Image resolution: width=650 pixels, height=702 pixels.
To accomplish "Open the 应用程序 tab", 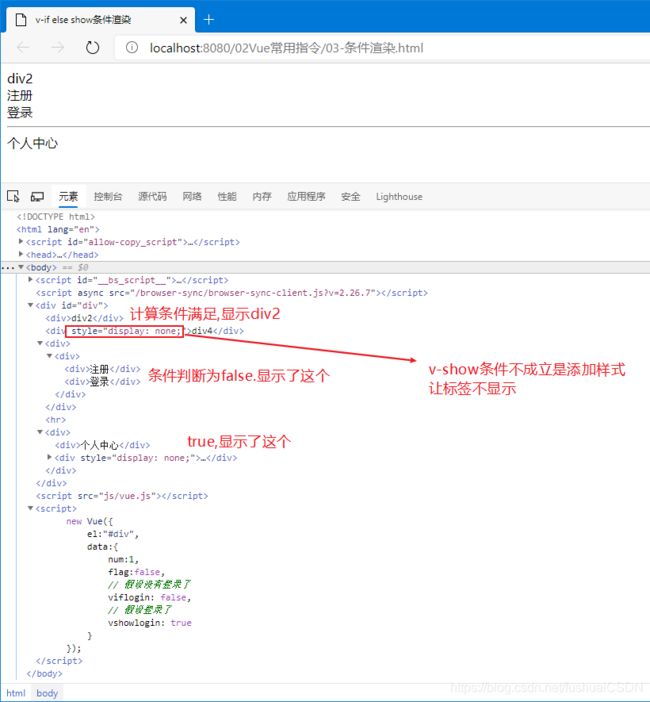I will pos(306,196).
